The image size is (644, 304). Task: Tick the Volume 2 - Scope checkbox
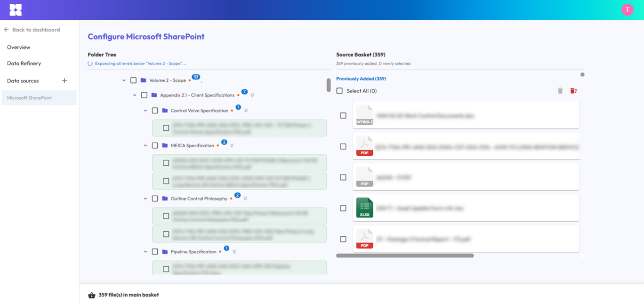(x=134, y=80)
